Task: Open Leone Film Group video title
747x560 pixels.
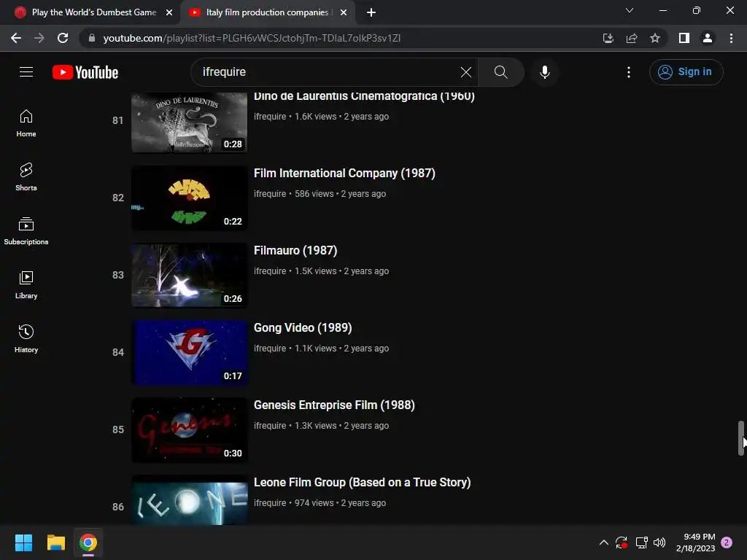Action: pos(362,483)
